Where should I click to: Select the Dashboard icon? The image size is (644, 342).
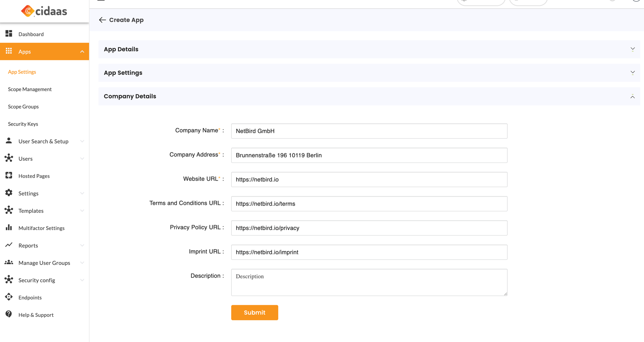(x=9, y=33)
